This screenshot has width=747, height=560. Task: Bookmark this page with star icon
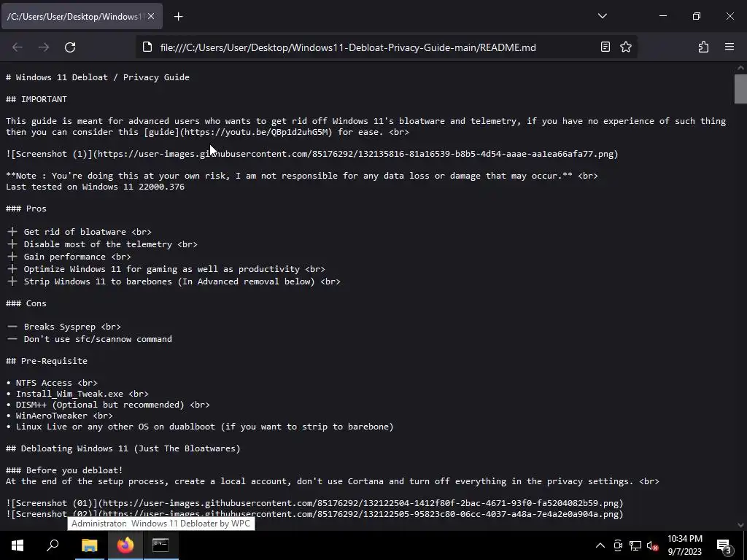pyautogui.click(x=625, y=47)
